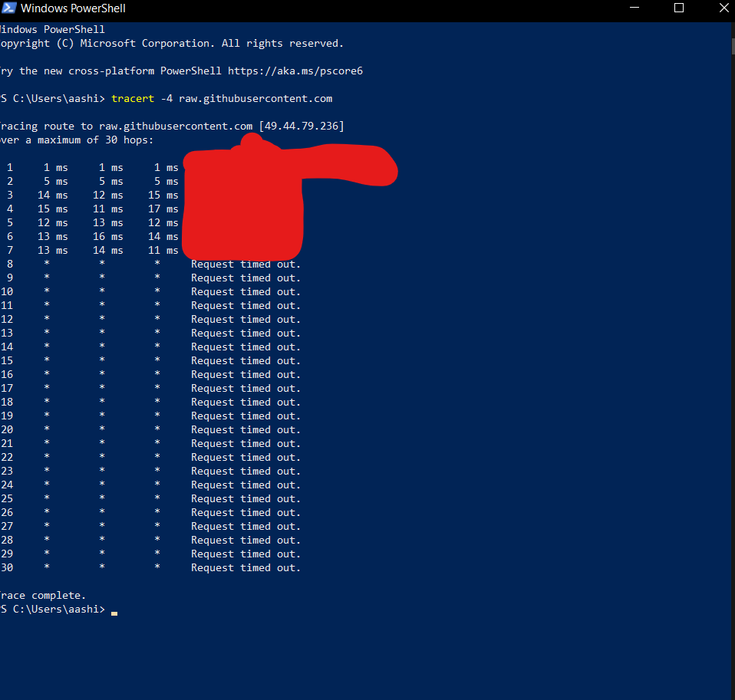Click the vertical scrollbar thumb
The height and width of the screenshot is (700, 735).
pyautogui.click(x=733, y=46)
